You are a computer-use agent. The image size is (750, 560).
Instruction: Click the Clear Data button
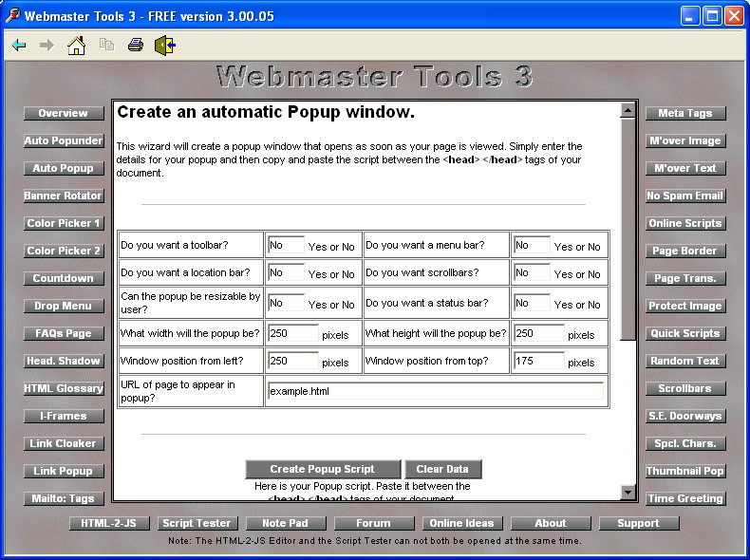(443, 469)
